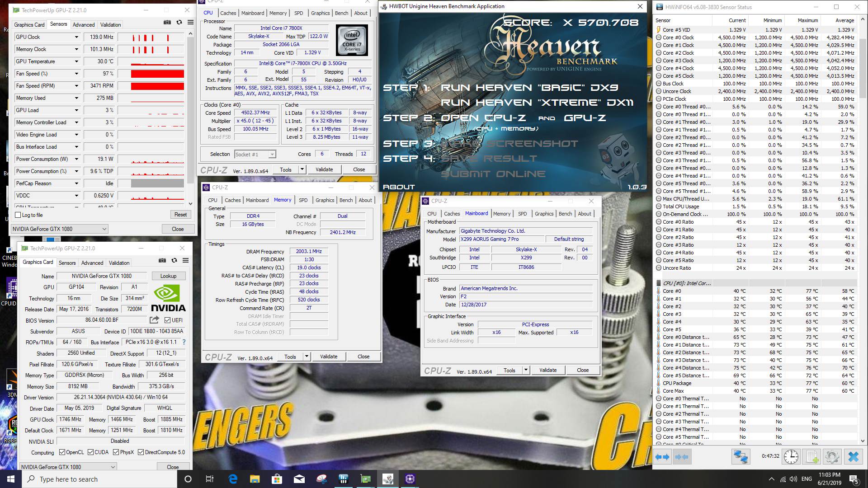Click HWiNFO collapse columns arrows icon
The image size is (868, 488).
(681, 457)
